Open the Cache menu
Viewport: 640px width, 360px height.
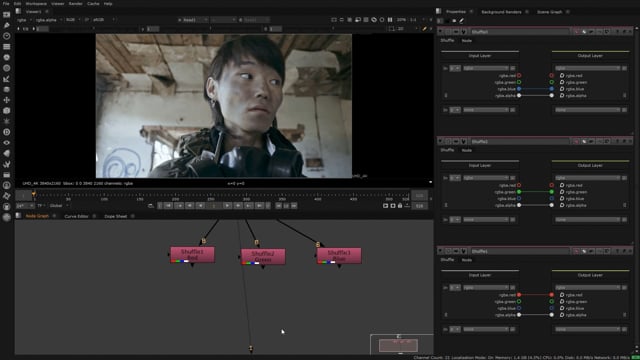[93, 3]
